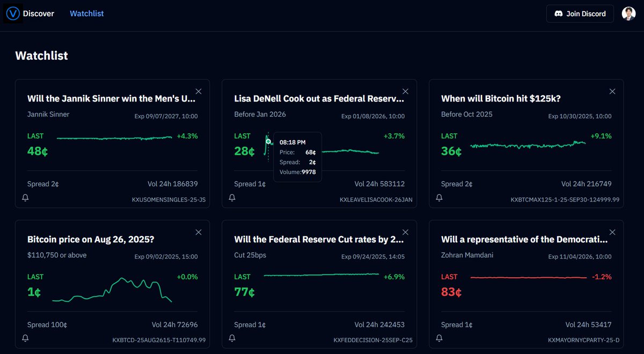The width and height of the screenshot is (644, 354).
Task: Click the Join Discord button
Action: (580, 13)
